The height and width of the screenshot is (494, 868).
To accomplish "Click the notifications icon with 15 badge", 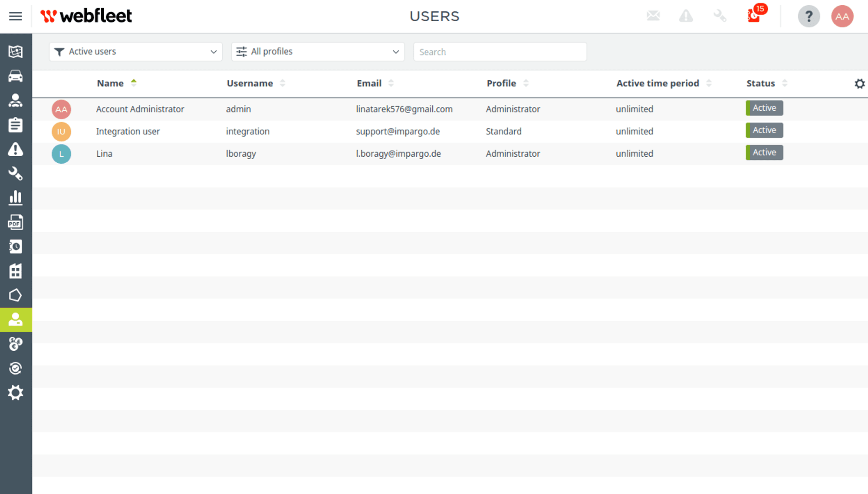I will (754, 16).
